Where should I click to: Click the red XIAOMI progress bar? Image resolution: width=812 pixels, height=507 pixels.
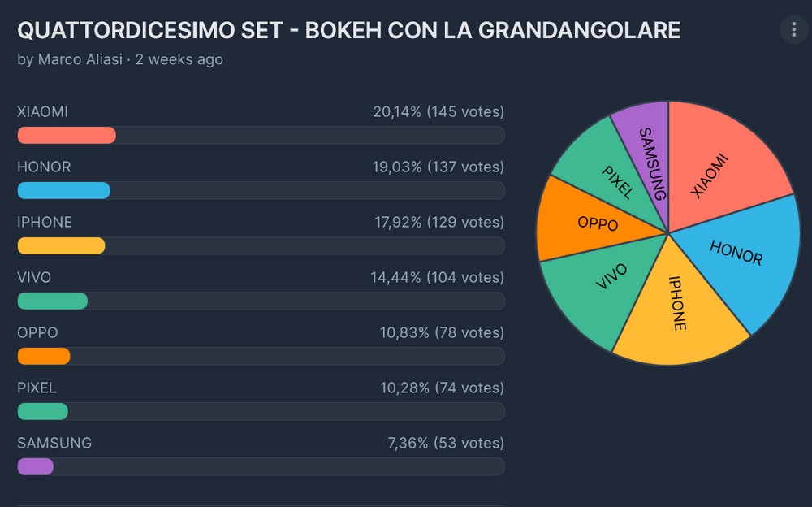point(67,135)
